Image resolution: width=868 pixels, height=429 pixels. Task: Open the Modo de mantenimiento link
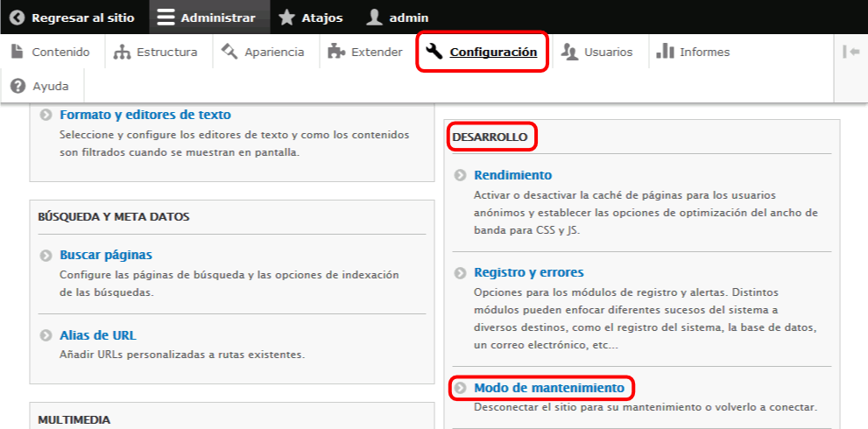(x=549, y=388)
